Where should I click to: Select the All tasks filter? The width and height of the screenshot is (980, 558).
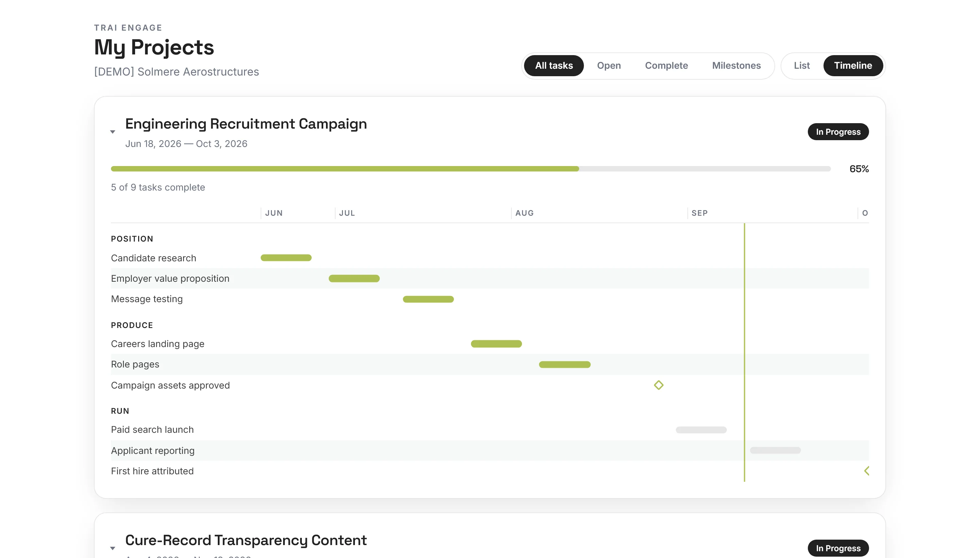coord(553,66)
